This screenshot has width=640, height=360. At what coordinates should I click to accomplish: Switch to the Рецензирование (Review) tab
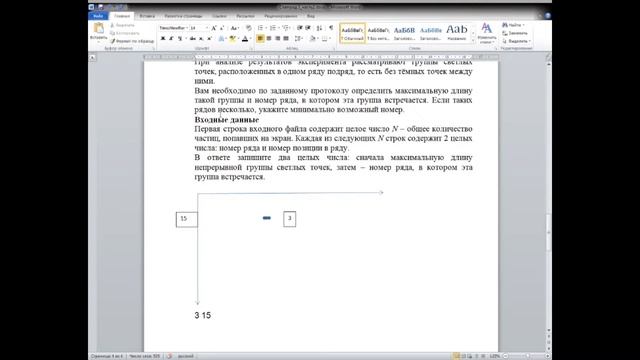pos(280,16)
